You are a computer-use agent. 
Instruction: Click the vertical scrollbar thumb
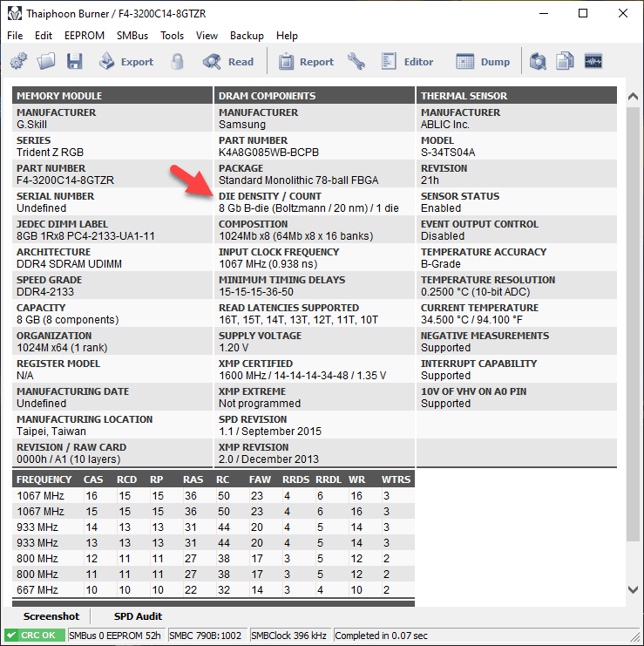click(634, 323)
